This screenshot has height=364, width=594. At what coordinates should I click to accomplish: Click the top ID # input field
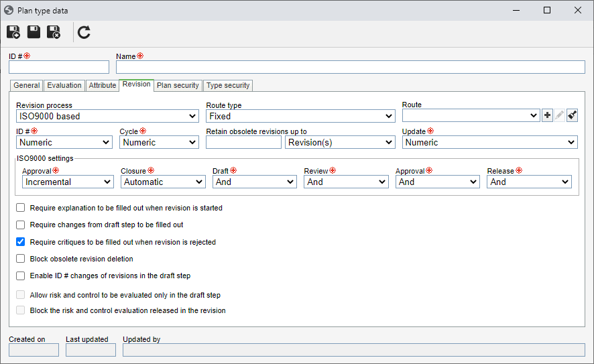[x=59, y=67]
